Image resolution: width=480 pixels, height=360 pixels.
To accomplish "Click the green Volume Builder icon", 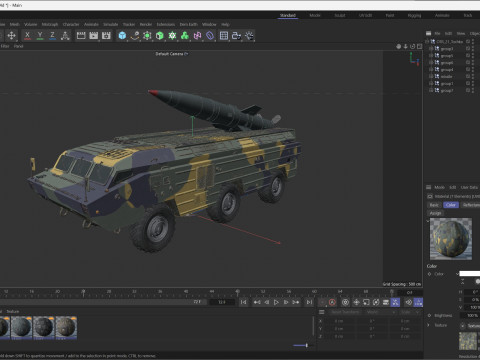I will tap(185, 35).
